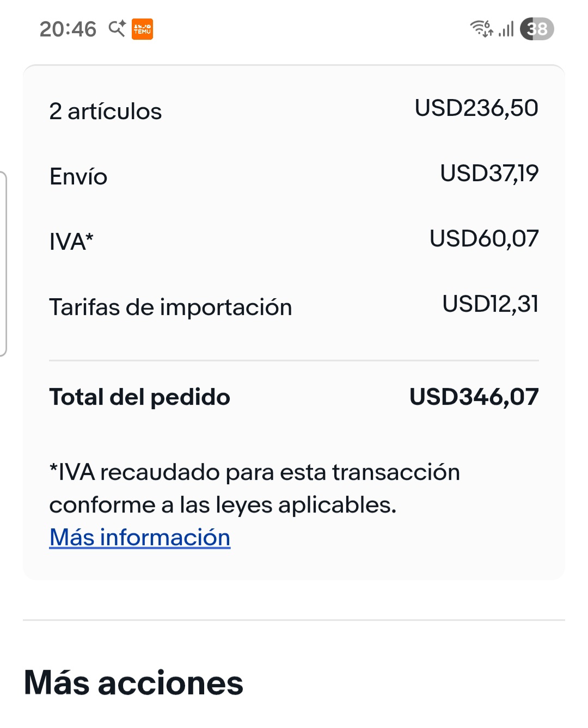Tap the battery level 38 indicator
588x728 pixels.
537,29
